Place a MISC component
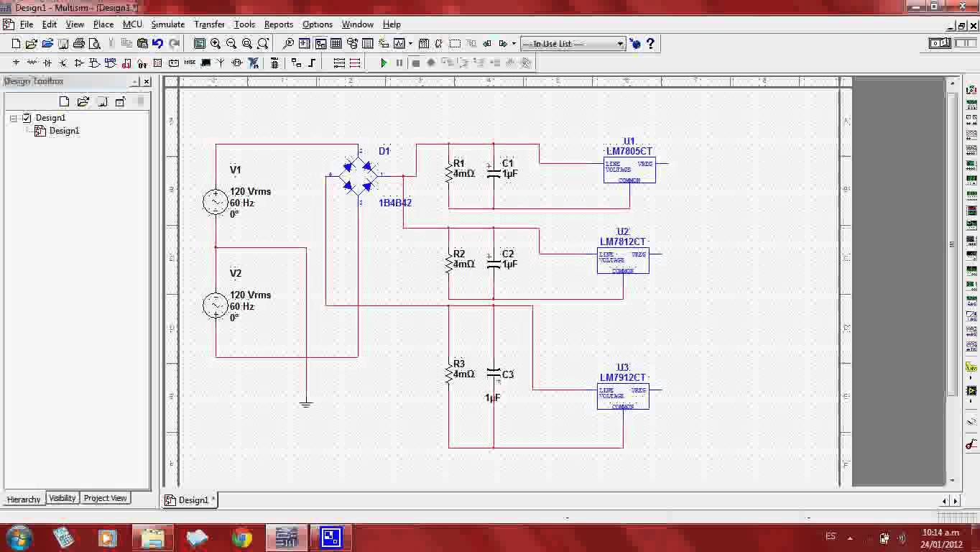The width and height of the screenshot is (980, 552). 190,63
